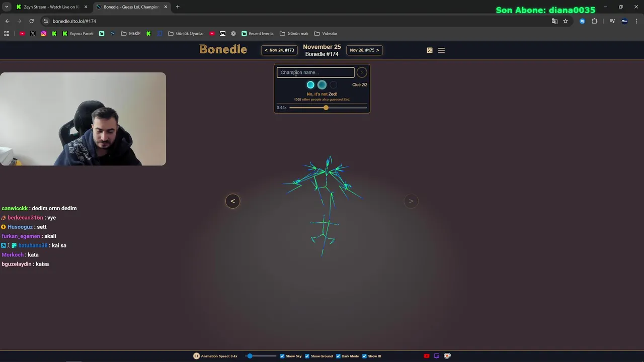
Task: Click the streamer webcam overlay
Action: pos(83,119)
